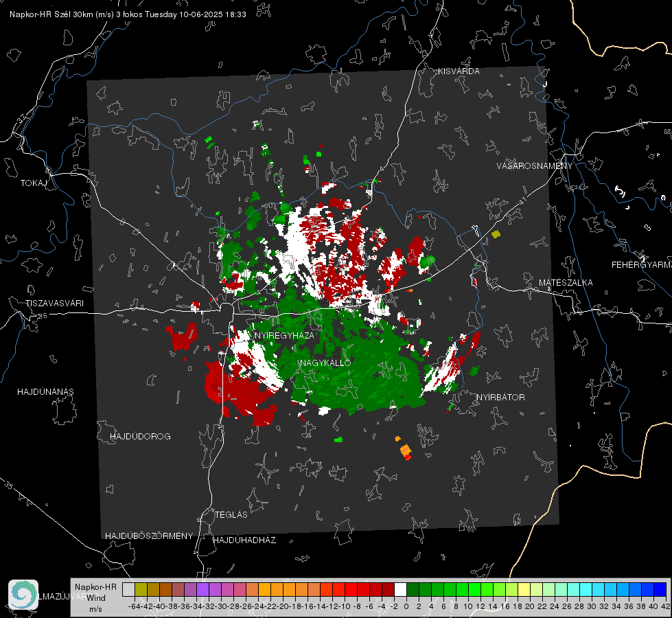
Task: Click the orange radar echo south of Nagykálló
Action: point(406,452)
